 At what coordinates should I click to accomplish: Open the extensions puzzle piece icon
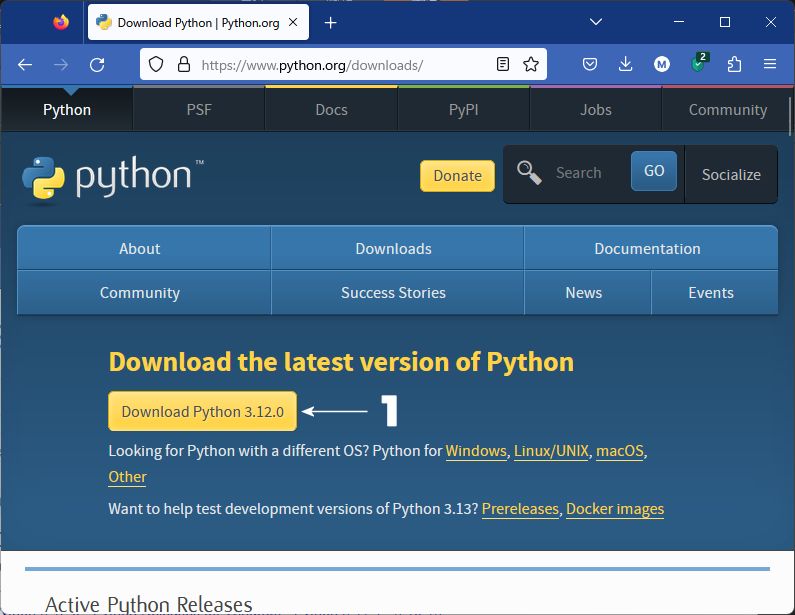click(x=734, y=64)
